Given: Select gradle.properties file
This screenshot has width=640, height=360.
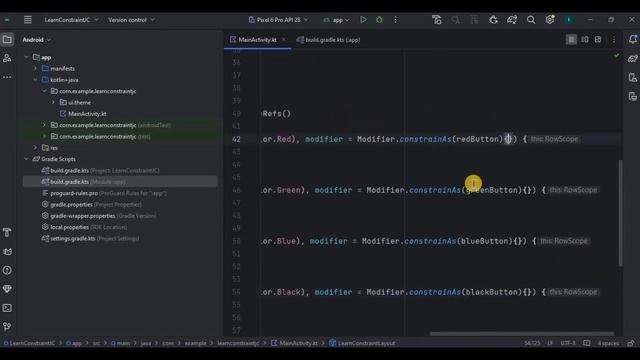Looking at the screenshot, I should (x=92, y=204).
